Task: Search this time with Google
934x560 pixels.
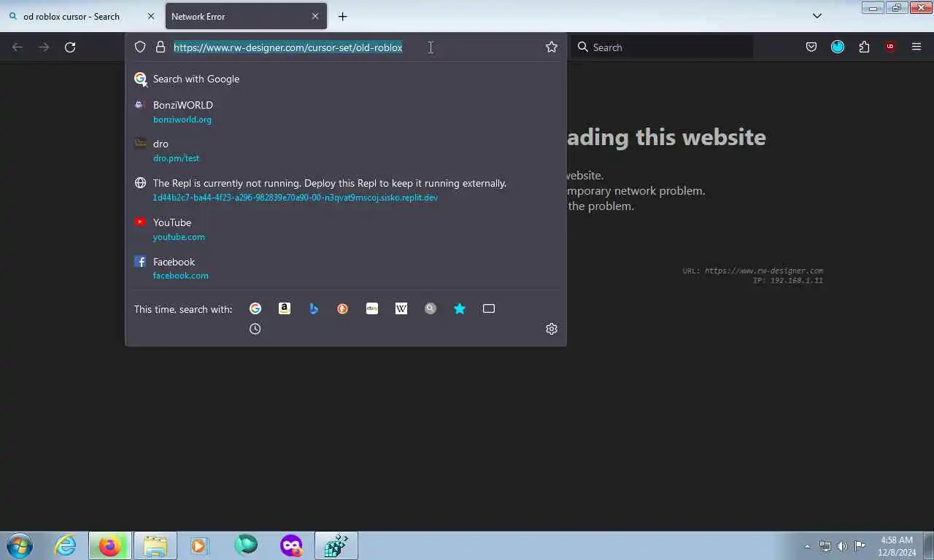Action: (x=255, y=309)
